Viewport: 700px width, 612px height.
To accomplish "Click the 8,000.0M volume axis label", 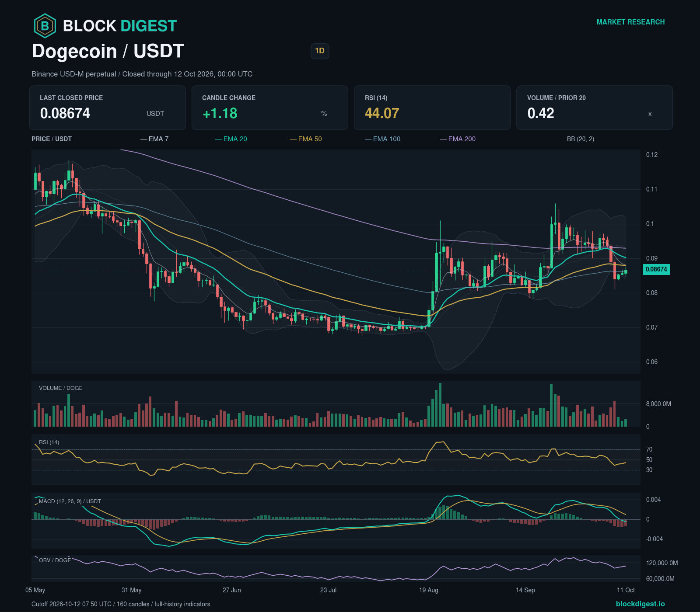I will pyautogui.click(x=658, y=404).
